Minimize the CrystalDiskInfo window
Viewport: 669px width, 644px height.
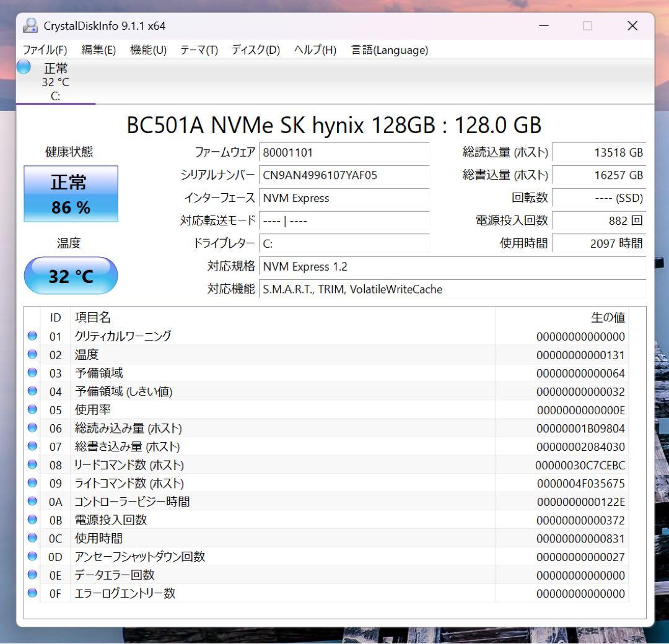544,25
